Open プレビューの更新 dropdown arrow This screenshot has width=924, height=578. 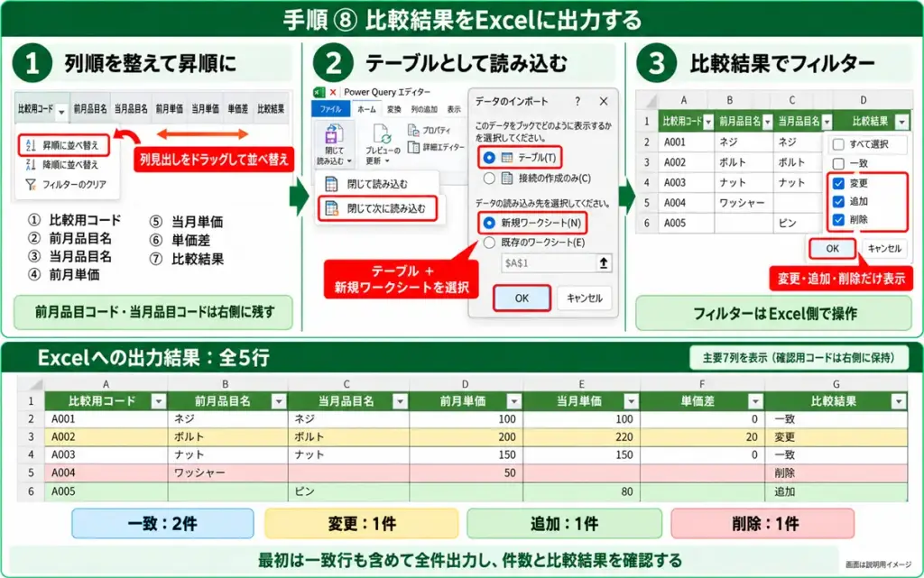point(387,161)
